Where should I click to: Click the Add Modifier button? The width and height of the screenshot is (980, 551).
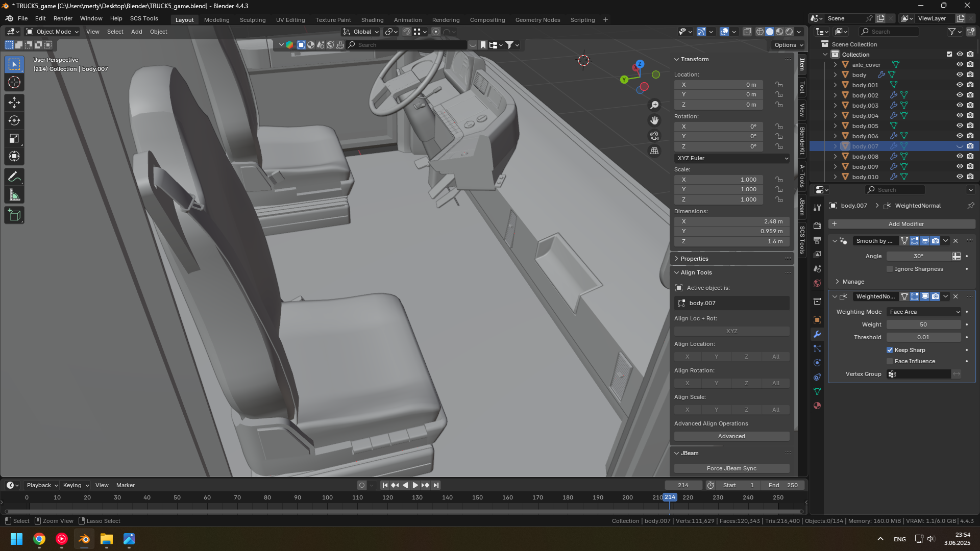[905, 224]
